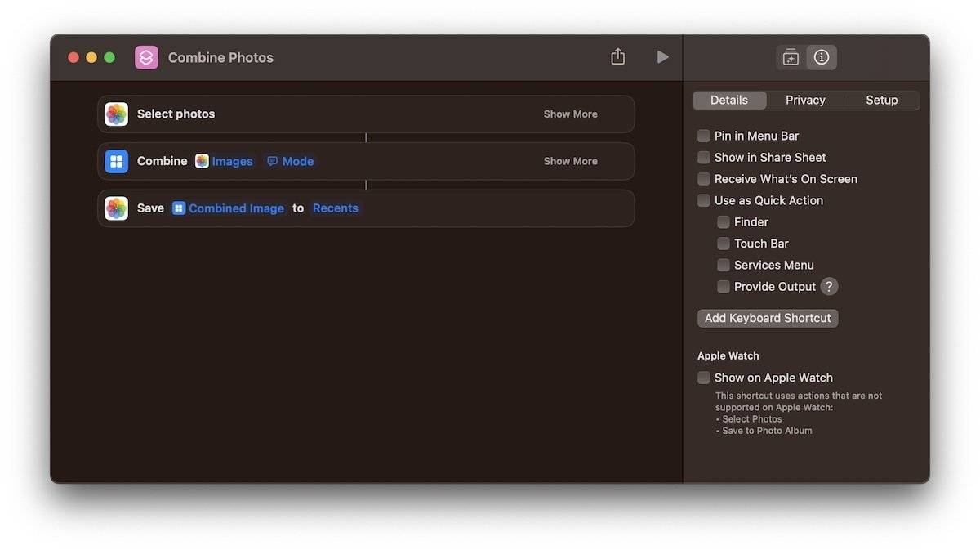The image size is (980, 550).
Task: Open the Action Library panel icon
Action: 791,57
